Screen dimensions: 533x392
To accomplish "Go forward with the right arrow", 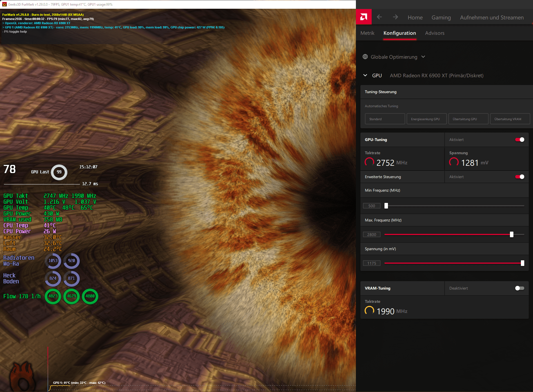I will [395, 17].
